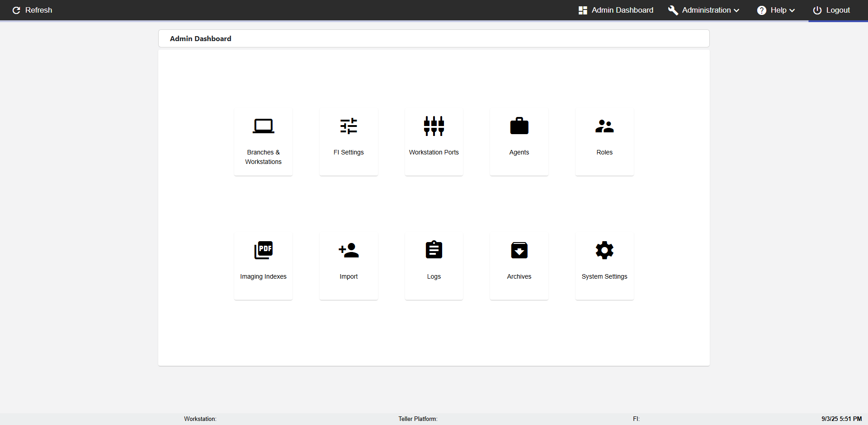
Task: Open the Logs clipboard icon
Action: pyautogui.click(x=434, y=250)
